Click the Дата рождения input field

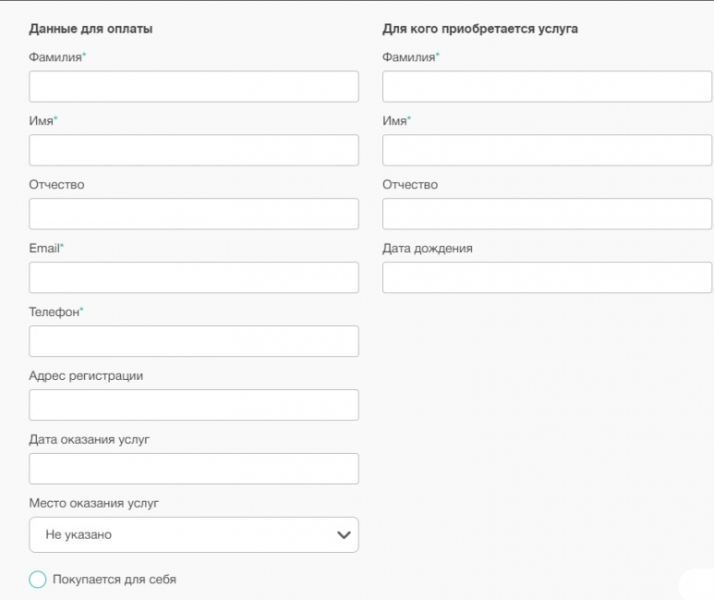[x=546, y=278]
